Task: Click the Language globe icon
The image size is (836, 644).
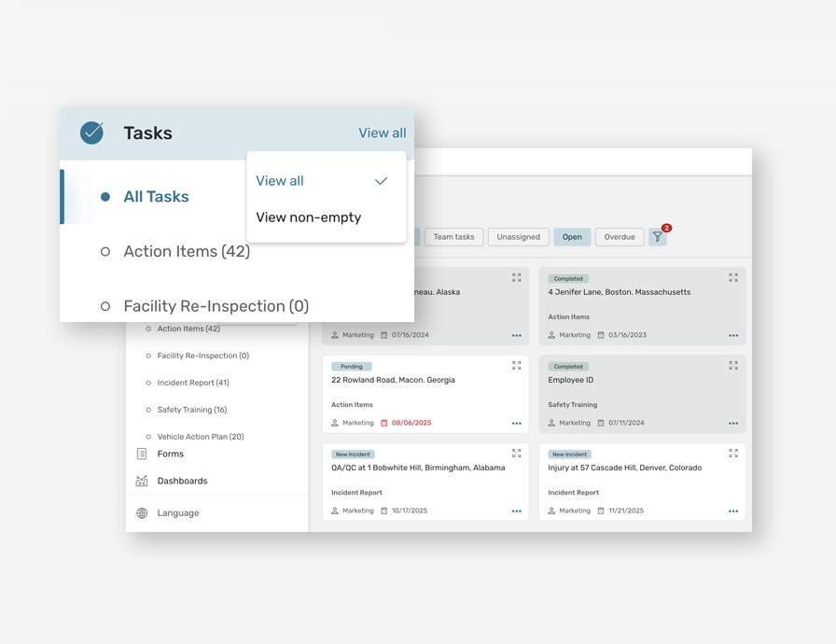Action: click(x=142, y=513)
